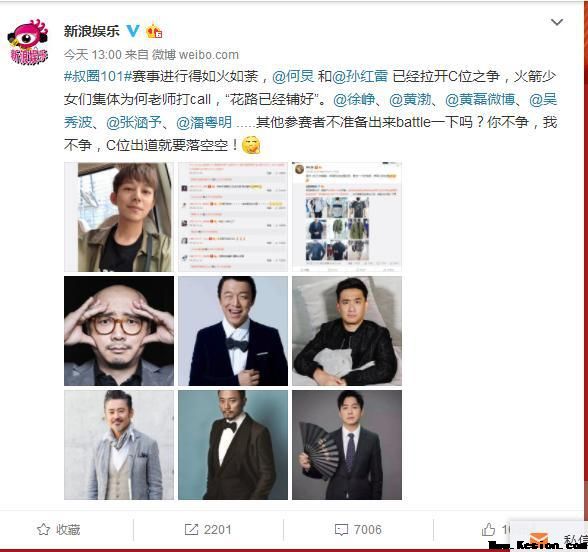Open the weibo.com source link
The width and height of the screenshot is (588, 552).
tap(208, 55)
